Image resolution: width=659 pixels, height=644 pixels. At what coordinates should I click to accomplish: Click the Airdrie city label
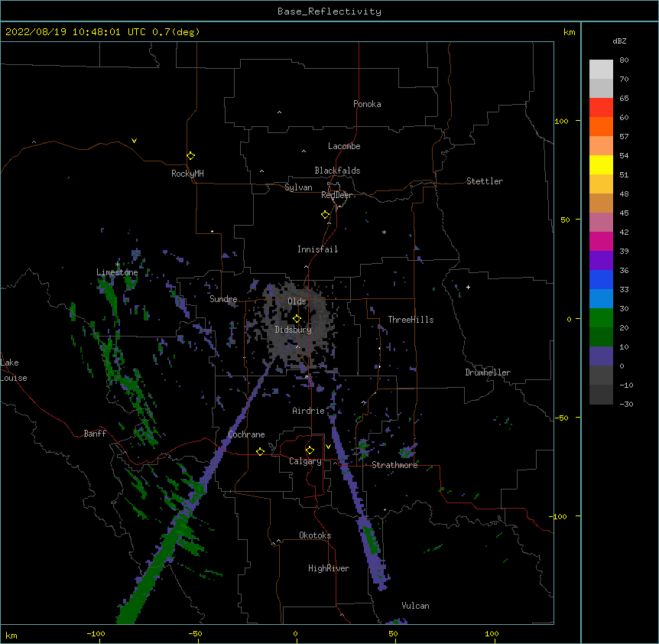click(309, 411)
